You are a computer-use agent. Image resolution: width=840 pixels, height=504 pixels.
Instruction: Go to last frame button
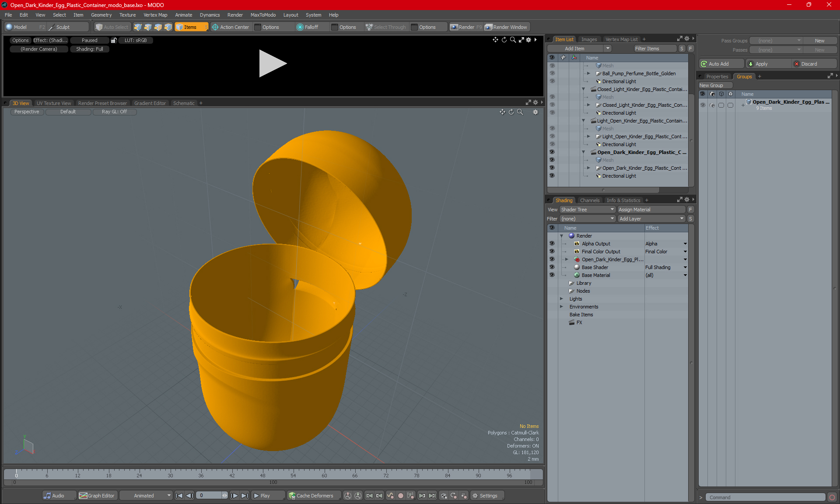(245, 496)
